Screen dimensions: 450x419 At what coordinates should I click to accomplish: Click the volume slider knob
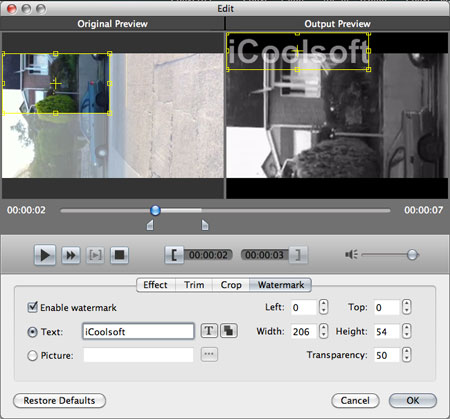coord(412,255)
